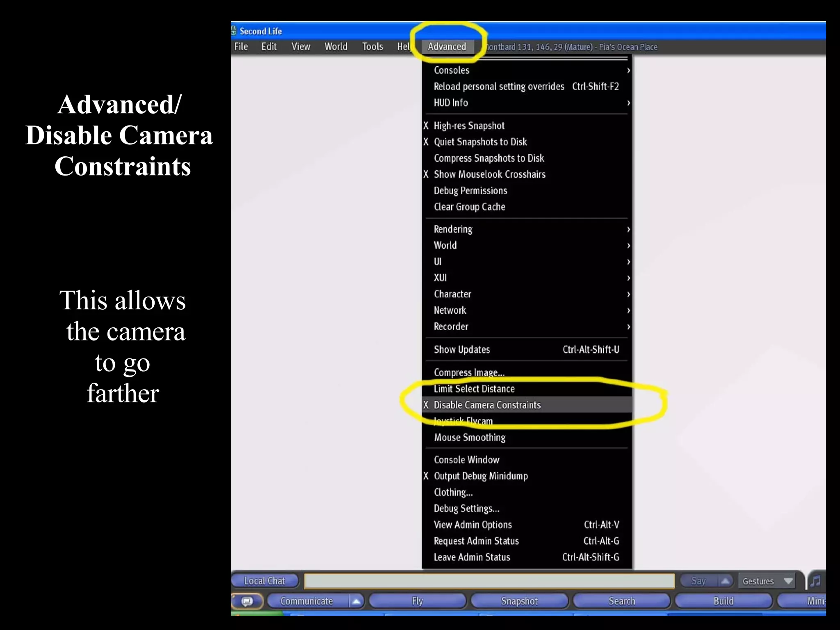The width and height of the screenshot is (840, 630).
Task: Select Show Updates entry
Action: coord(527,349)
